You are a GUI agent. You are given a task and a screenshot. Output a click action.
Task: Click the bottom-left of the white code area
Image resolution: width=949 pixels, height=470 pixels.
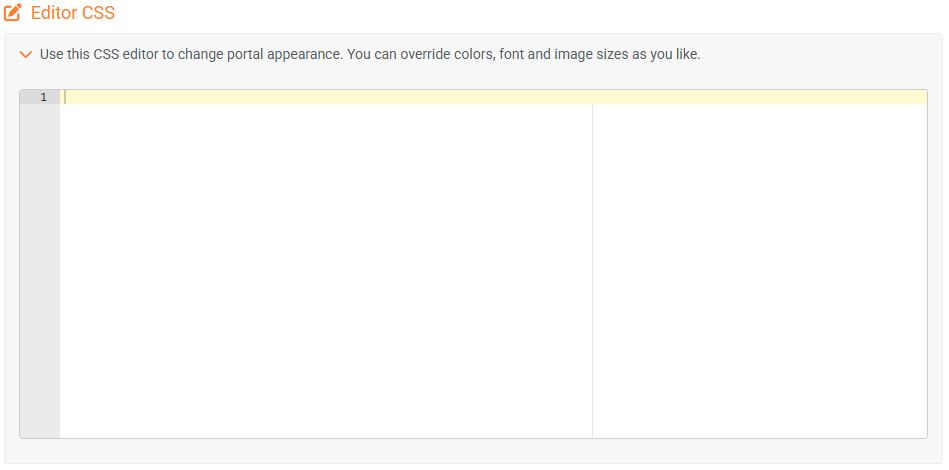coord(72,428)
